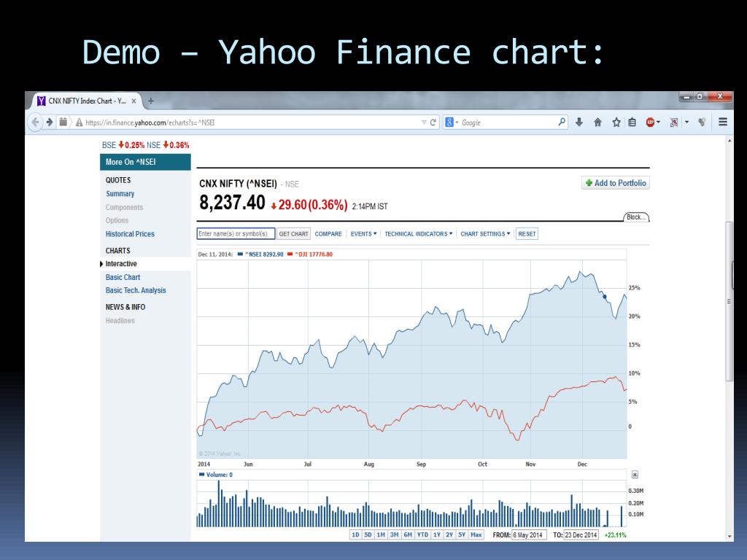Open the Basic Chart link
This screenshot has height=560, width=747.
pos(123,277)
